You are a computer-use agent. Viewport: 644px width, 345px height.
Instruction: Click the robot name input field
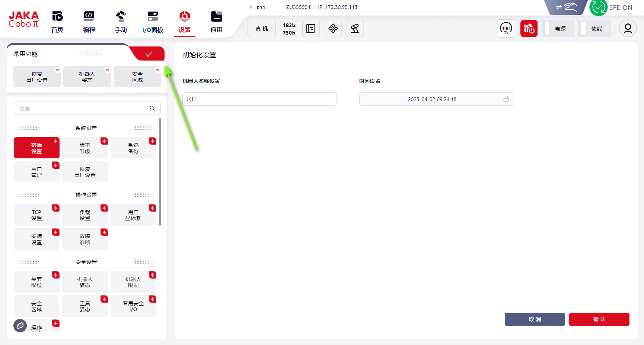tap(259, 99)
